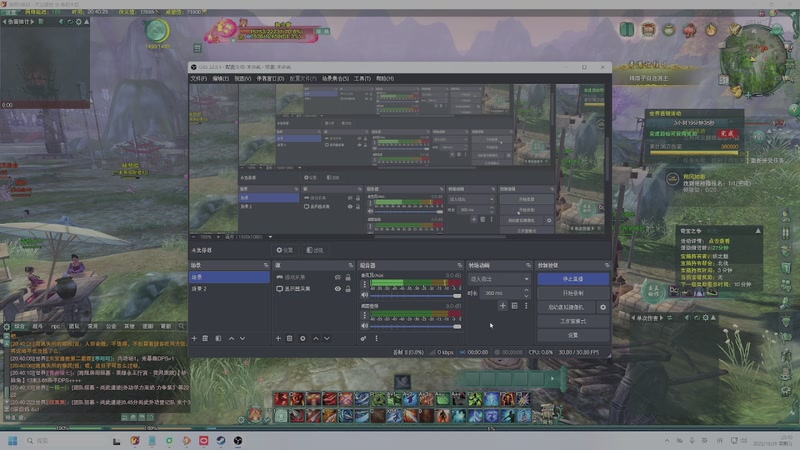Image resolution: width=800 pixels, height=450 pixels.
Task: Open transition properties three-dot menu
Action: (x=526, y=306)
